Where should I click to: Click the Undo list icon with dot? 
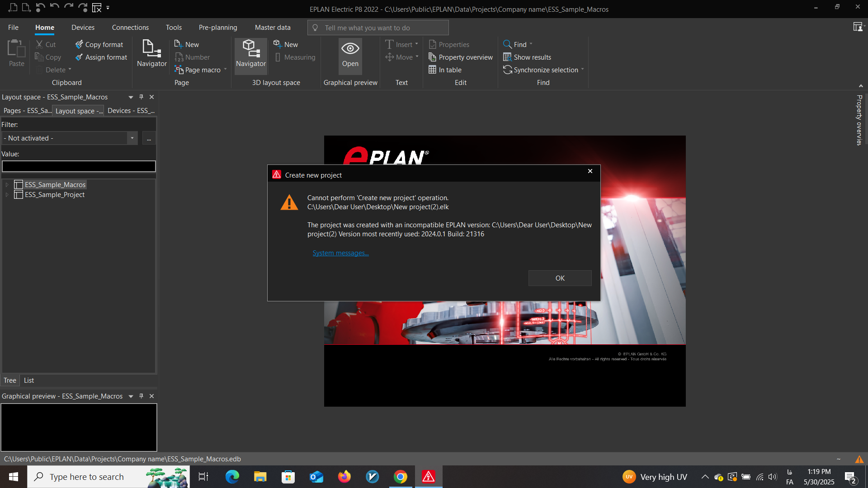[x=40, y=8]
